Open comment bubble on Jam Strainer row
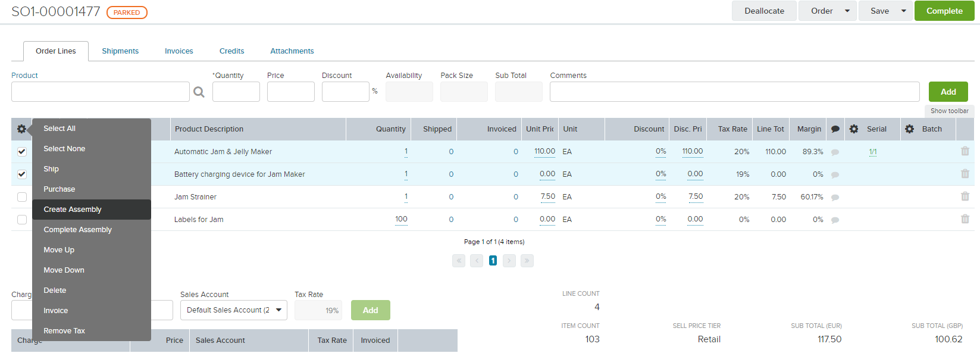The height and width of the screenshot is (353, 980). click(835, 198)
